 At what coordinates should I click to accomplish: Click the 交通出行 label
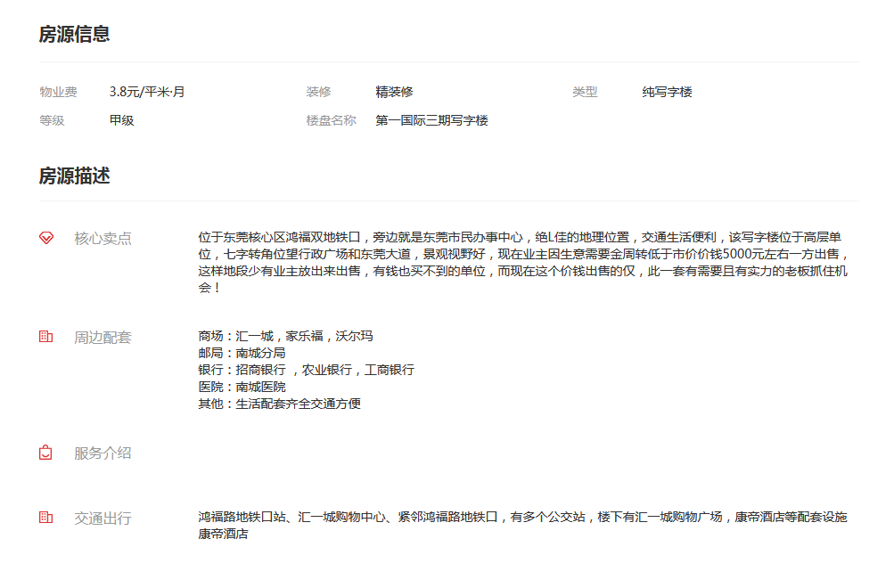103,518
